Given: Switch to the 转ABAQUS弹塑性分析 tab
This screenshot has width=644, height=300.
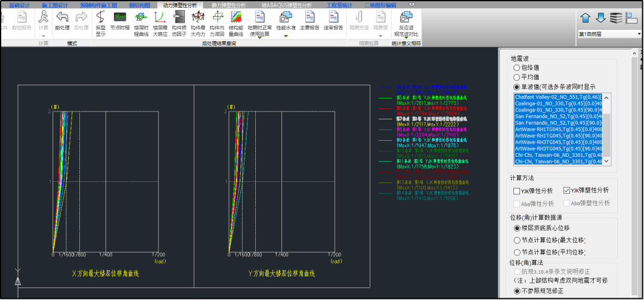Looking at the screenshot, I should 286,5.
